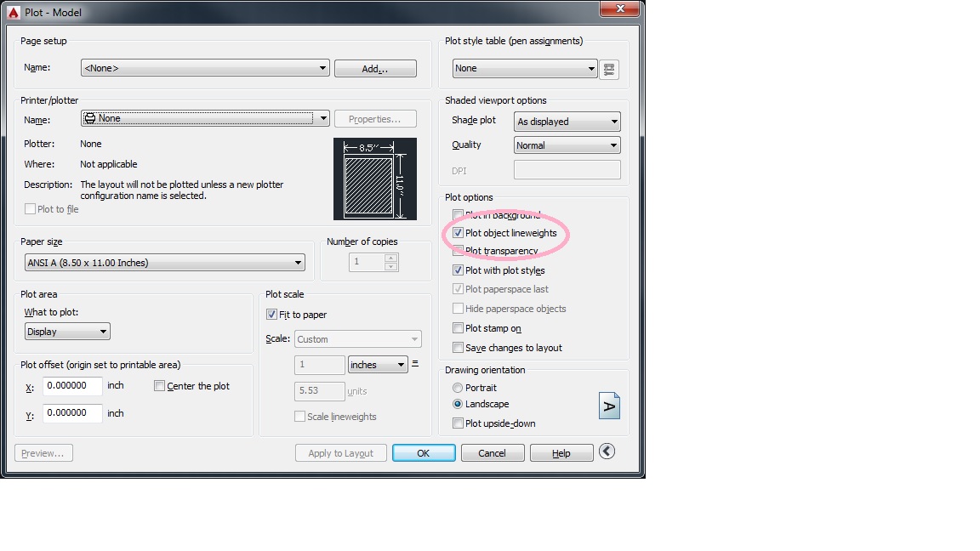Toggle Plot with plot styles checkbox

459,270
